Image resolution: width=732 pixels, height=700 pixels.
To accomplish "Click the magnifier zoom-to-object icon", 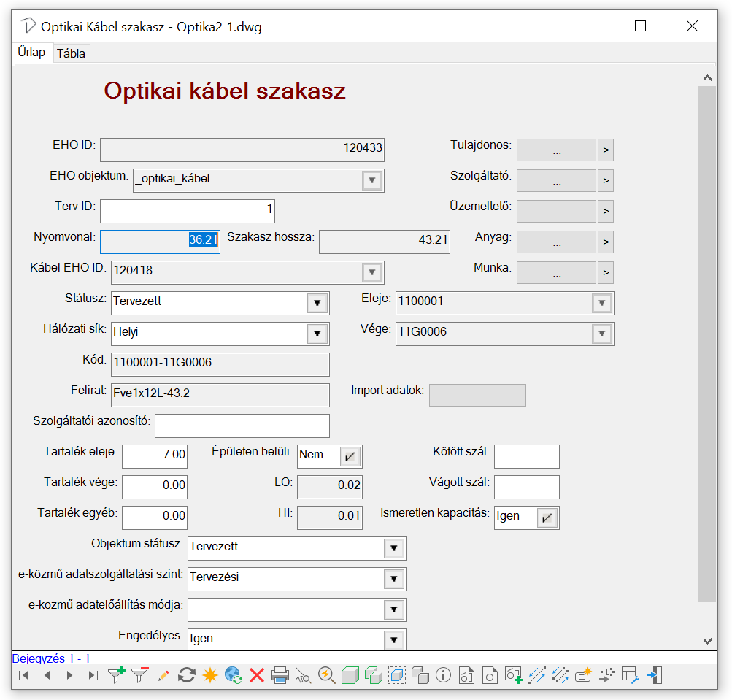I will (x=327, y=675).
